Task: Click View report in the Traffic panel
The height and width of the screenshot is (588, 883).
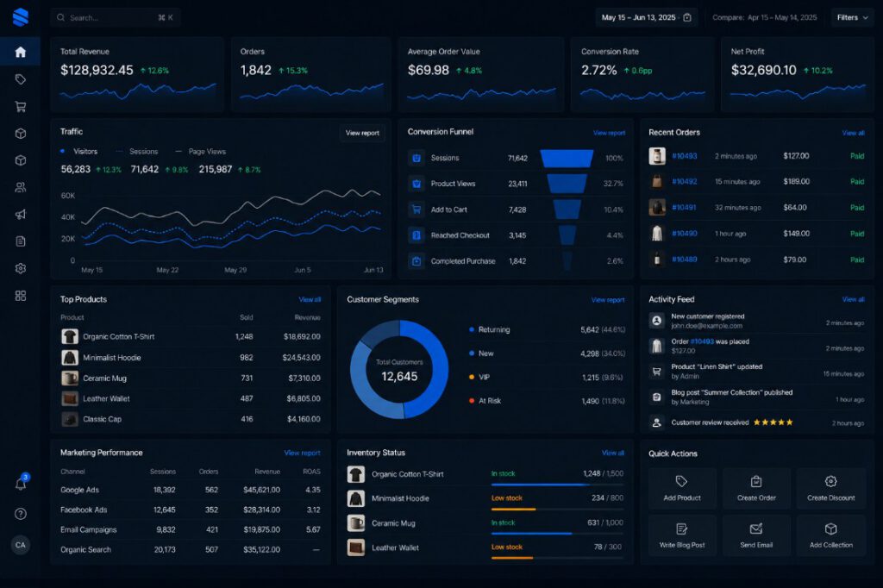Action: (362, 133)
